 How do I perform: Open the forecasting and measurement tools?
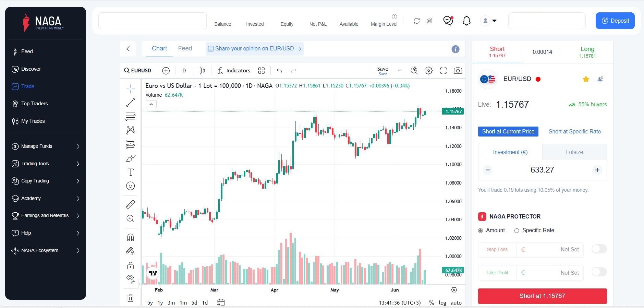tap(130, 144)
